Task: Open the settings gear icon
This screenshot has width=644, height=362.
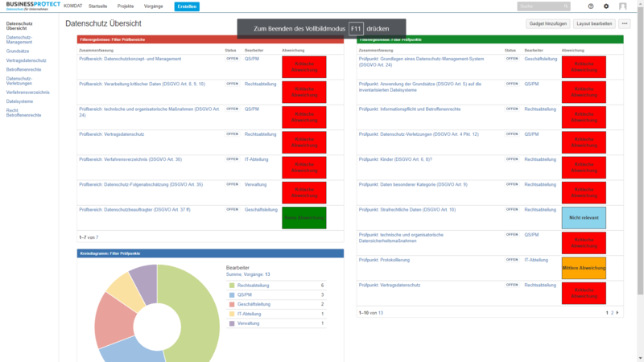Action: [606, 6]
